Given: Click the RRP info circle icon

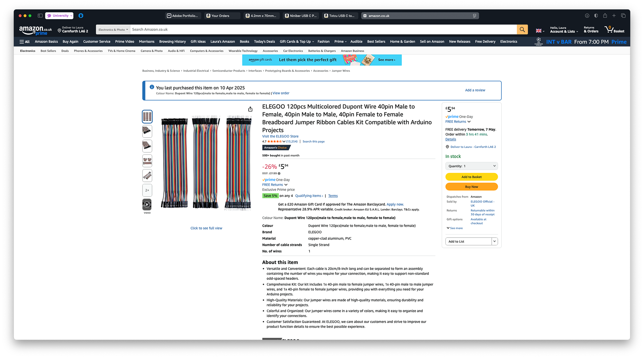Looking at the screenshot, I should 279,173.
